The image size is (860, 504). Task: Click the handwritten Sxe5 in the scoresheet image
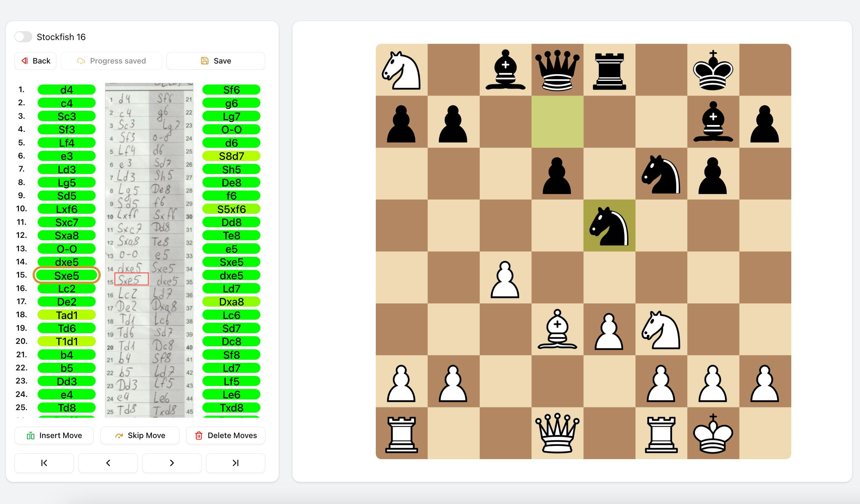pos(131,279)
